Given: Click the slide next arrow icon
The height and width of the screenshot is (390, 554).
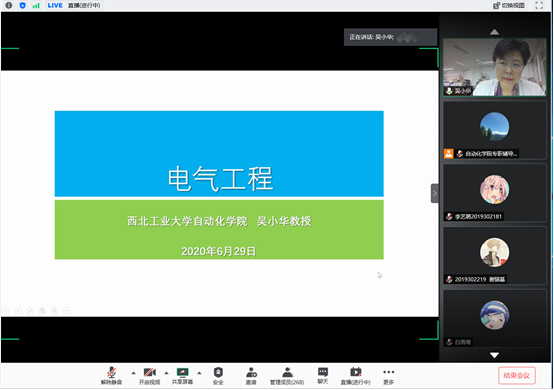Looking at the screenshot, I should 18,311.
